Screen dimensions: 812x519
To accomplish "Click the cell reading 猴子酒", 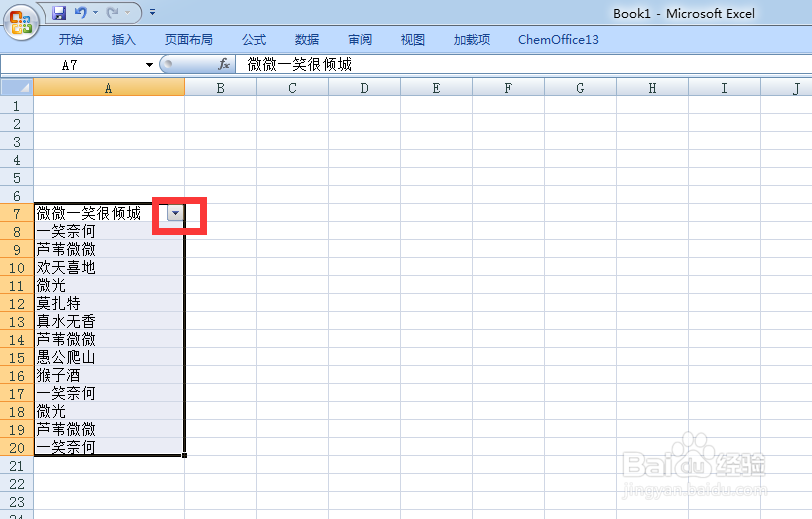I will tap(109, 375).
